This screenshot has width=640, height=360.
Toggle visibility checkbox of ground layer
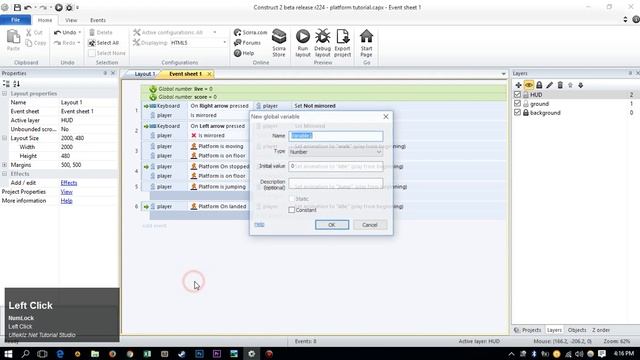[x=517, y=104]
